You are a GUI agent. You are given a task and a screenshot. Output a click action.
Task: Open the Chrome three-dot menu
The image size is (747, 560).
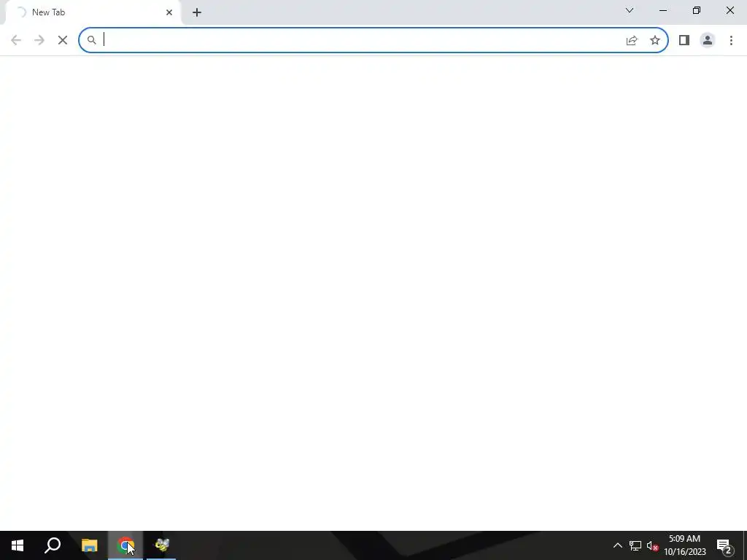[x=731, y=41]
